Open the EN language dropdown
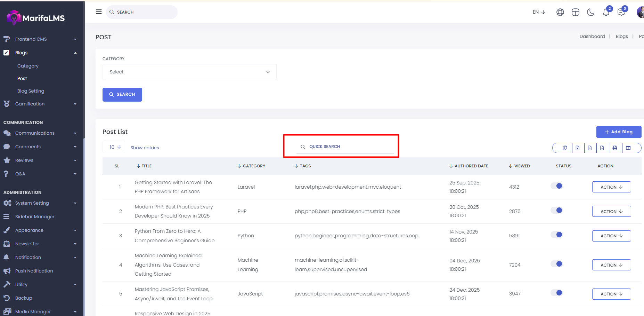Viewport: 644px width, 316px height. point(539,12)
